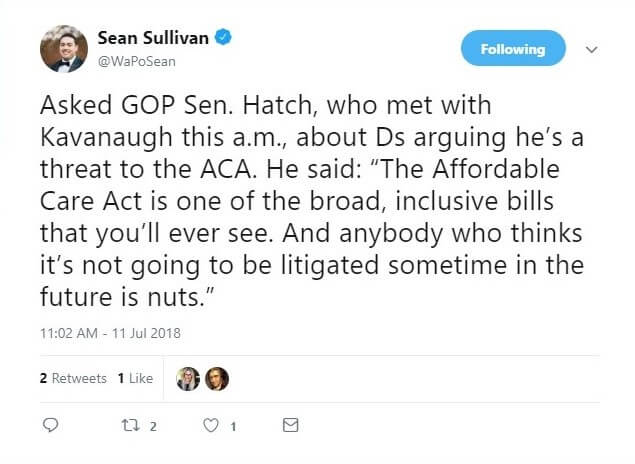Open the Sean Sullivan name link
Image resolution: width=635 pixels, height=464 pixels.
click(x=153, y=38)
